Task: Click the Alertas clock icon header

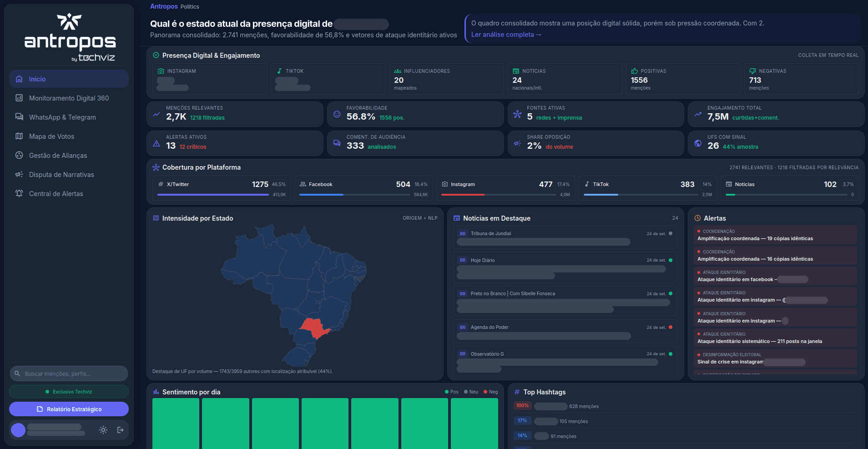Action: pos(697,218)
